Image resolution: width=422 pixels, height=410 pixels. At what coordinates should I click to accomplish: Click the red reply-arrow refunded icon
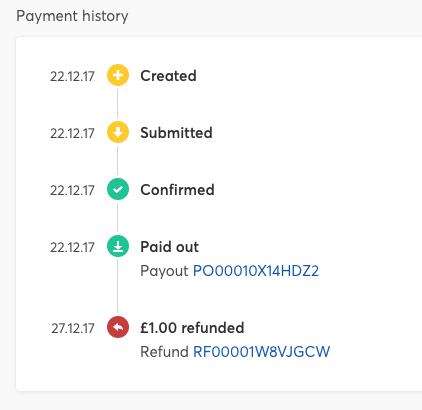coord(118,327)
